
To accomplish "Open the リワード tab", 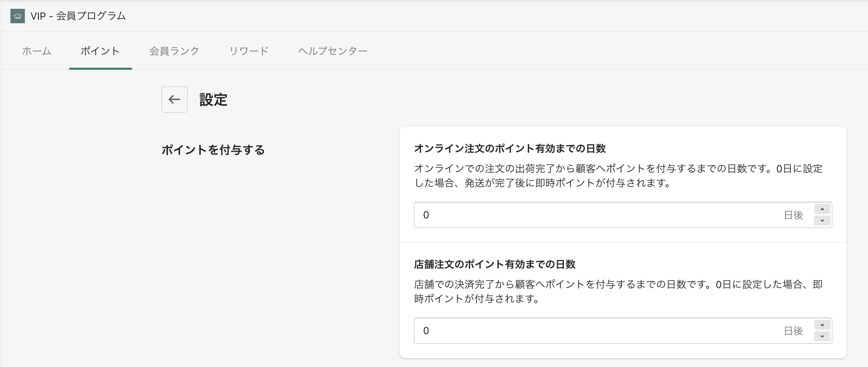I will click(x=249, y=51).
